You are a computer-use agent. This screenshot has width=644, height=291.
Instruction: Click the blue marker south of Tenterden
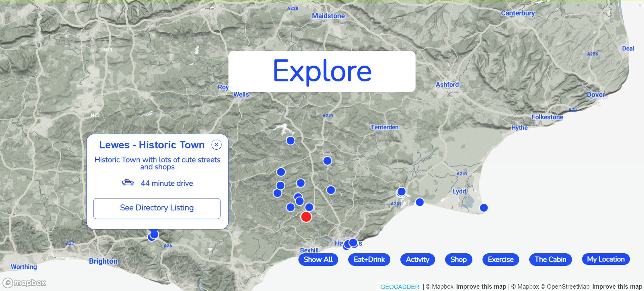401,192
